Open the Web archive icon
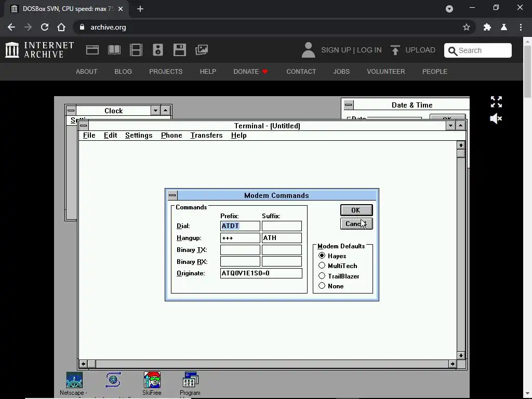Image resolution: width=532 pixels, height=399 pixels. tap(92, 50)
